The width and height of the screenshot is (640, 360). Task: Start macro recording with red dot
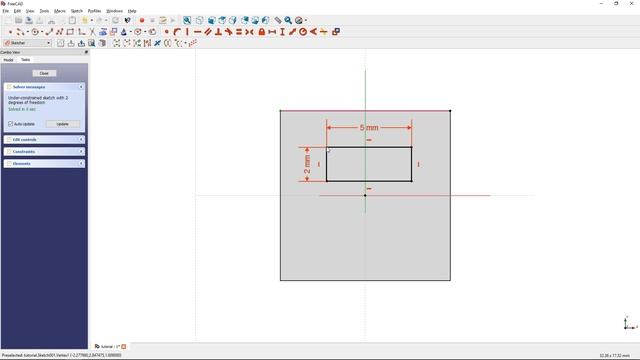pyautogui.click(x=142, y=20)
